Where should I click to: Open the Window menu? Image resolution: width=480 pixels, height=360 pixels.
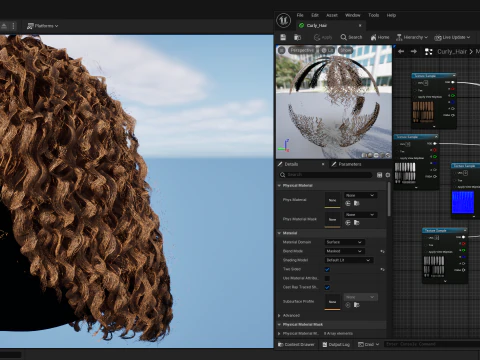pos(353,15)
